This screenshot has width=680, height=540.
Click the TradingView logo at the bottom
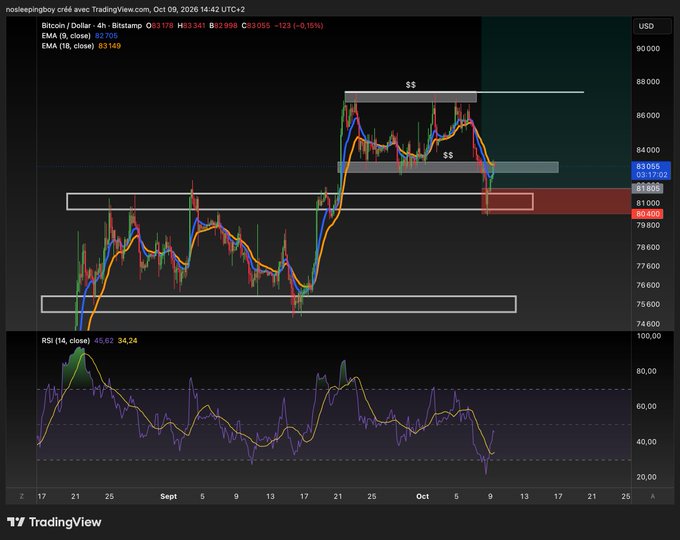54,522
